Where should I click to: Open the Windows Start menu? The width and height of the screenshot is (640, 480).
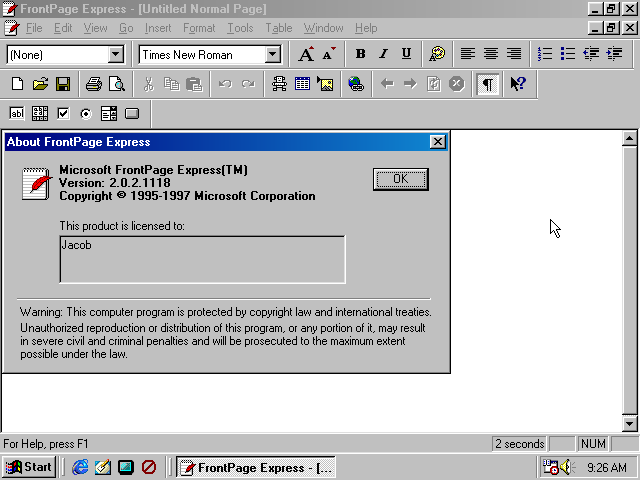point(28,467)
